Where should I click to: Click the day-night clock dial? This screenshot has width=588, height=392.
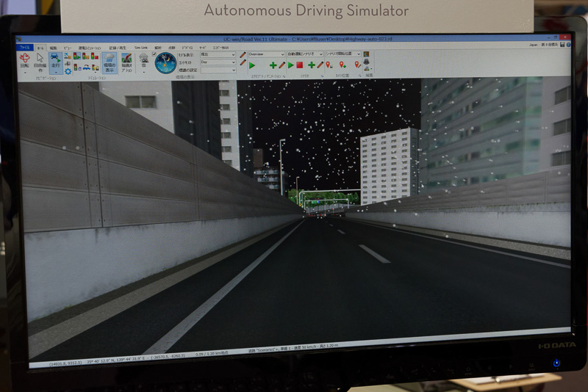click(x=165, y=63)
